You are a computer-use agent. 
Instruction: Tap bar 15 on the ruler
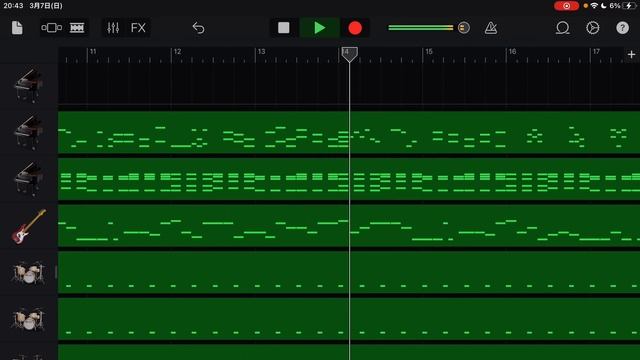[x=429, y=51]
